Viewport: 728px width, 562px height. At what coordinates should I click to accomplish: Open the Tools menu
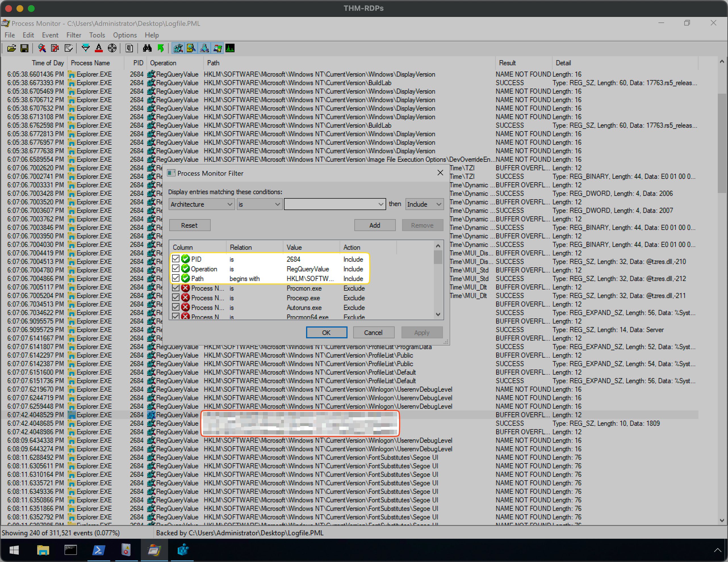[x=97, y=35]
